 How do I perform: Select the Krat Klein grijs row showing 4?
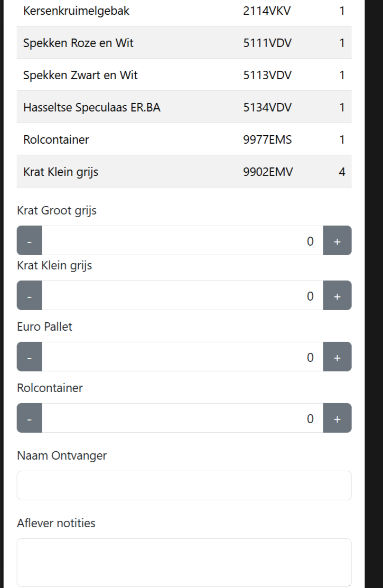pyautogui.click(x=185, y=172)
